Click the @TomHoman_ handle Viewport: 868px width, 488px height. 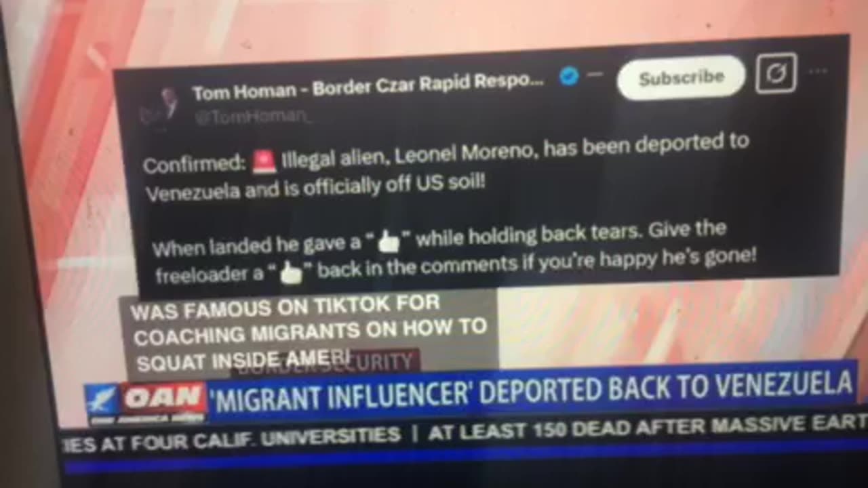[253, 117]
